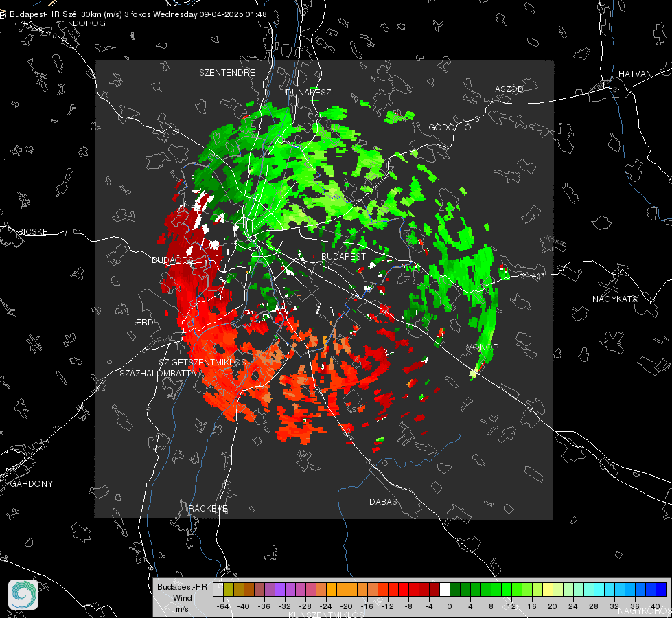
Task: Click the SZAZHALOMBATTA map label
Action: [x=158, y=373]
